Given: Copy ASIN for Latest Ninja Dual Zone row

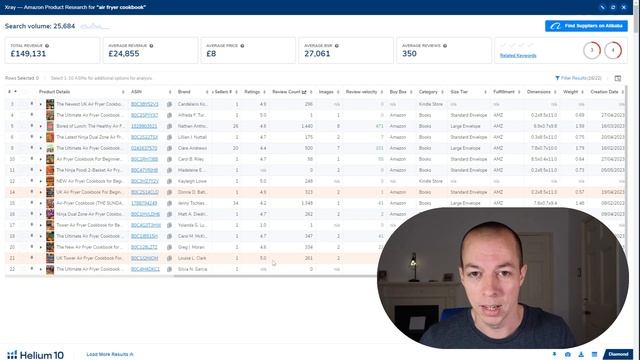Looking at the screenshot, I should (x=169, y=138).
